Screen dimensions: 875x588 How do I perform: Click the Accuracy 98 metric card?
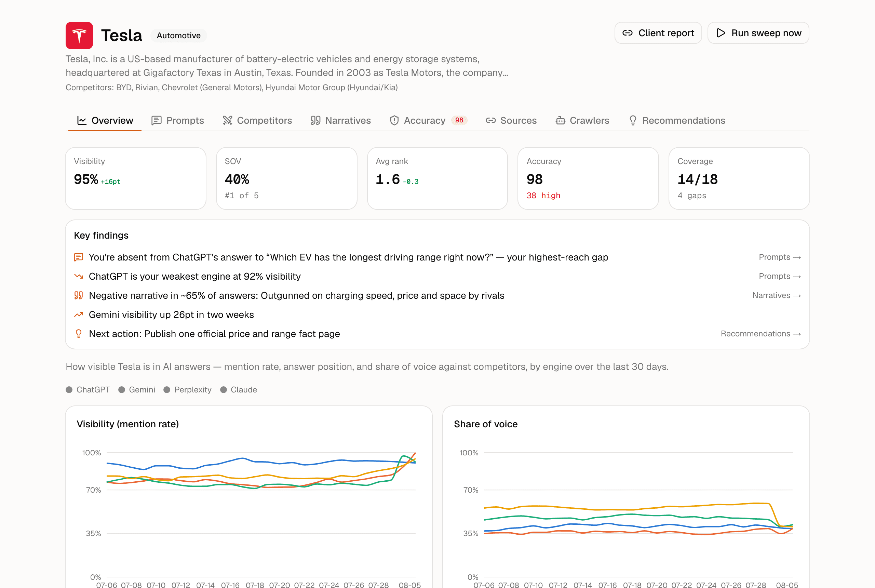(x=588, y=178)
